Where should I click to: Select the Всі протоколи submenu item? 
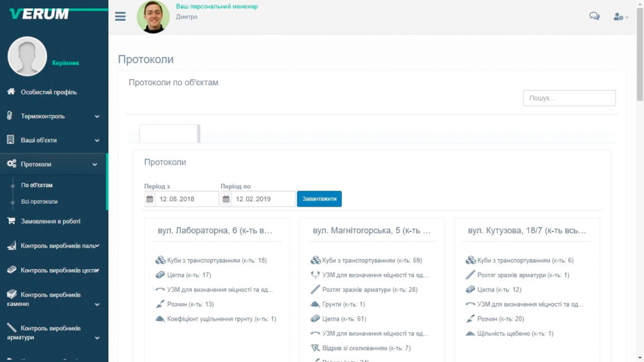(x=40, y=202)
